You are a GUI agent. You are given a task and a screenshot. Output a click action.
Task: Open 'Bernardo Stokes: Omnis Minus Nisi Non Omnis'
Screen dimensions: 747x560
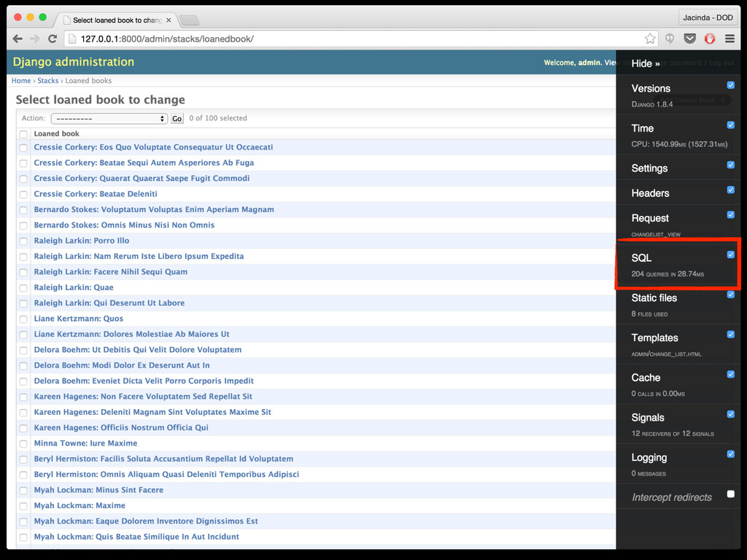(x=124, y=225)
